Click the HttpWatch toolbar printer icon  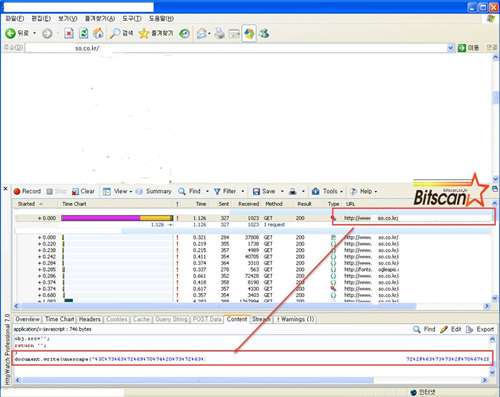pyautogui.click(x=293, y=191)
